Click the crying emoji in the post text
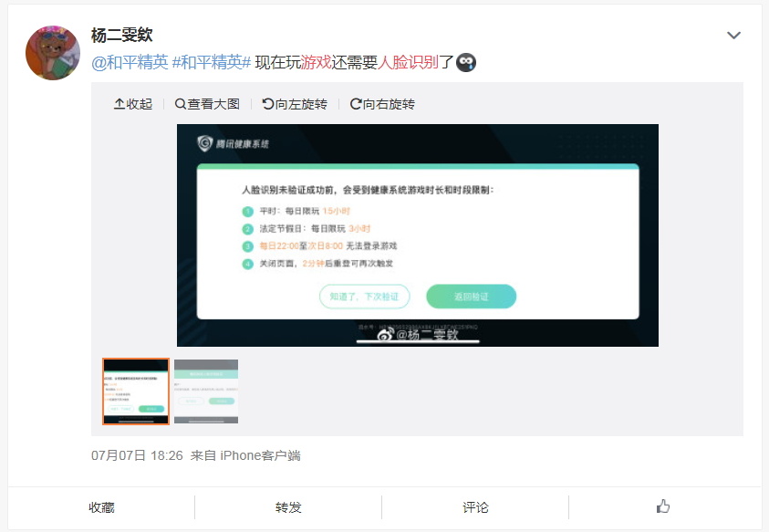Screen dimensions: 769x532 click(x=466, y=62)
